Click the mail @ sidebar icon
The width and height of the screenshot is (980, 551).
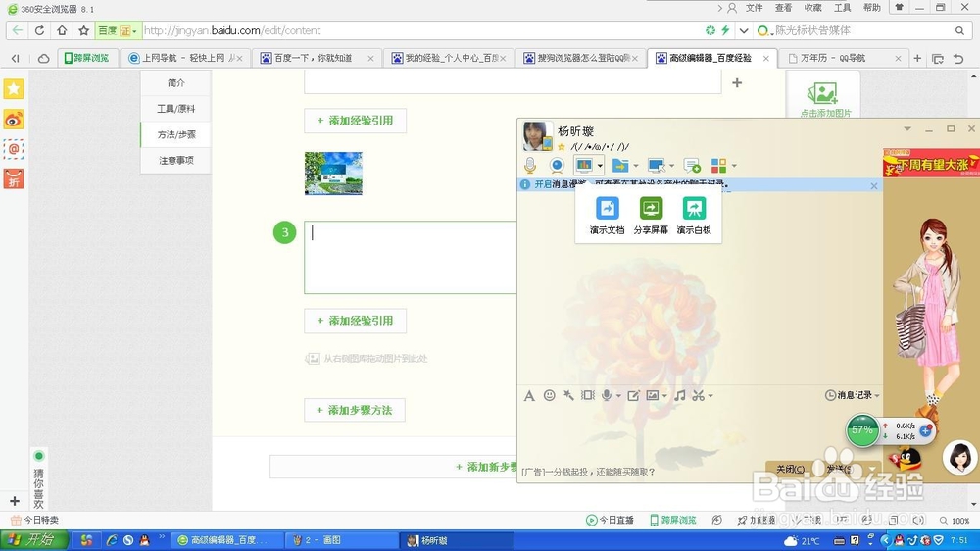coord(14,149)
